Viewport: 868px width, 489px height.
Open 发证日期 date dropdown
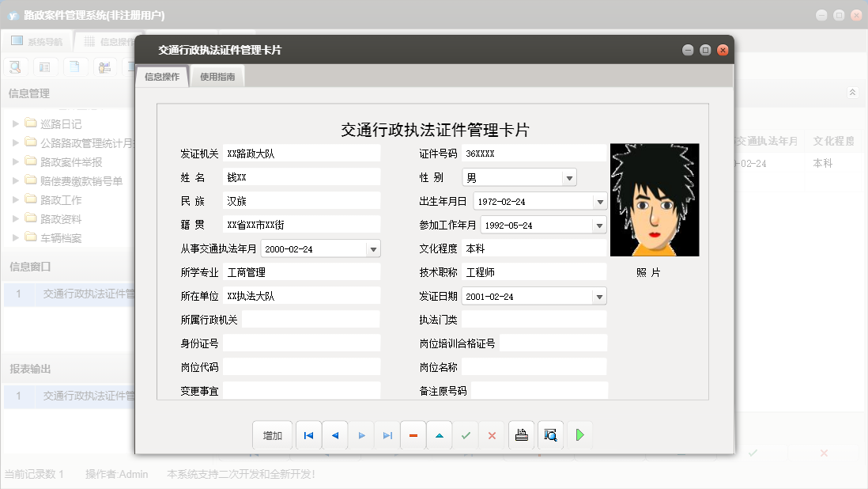[x=599, y=297]
